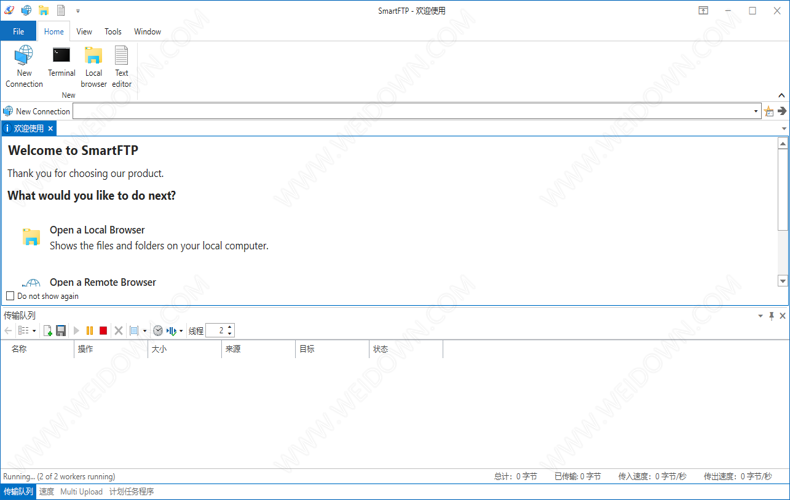Click the scheduler clock icon in queue toolbar
The width and height of the screenshot is (790, 500).
coord(157,331)
